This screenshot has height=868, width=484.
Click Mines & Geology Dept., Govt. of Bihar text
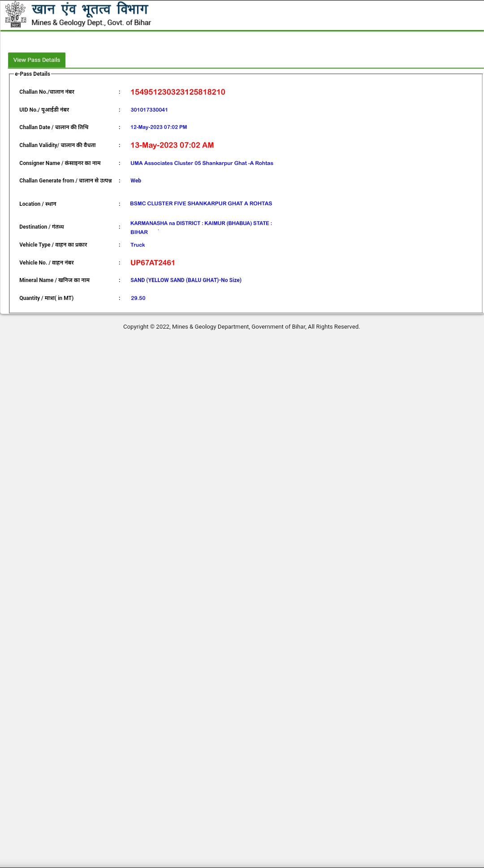tap(91, 22)
